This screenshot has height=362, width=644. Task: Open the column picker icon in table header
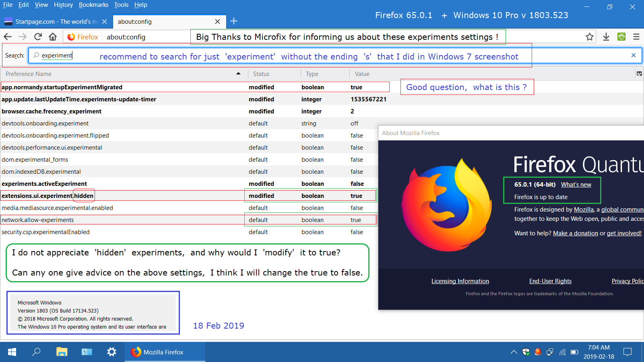(x=639, y=74)
